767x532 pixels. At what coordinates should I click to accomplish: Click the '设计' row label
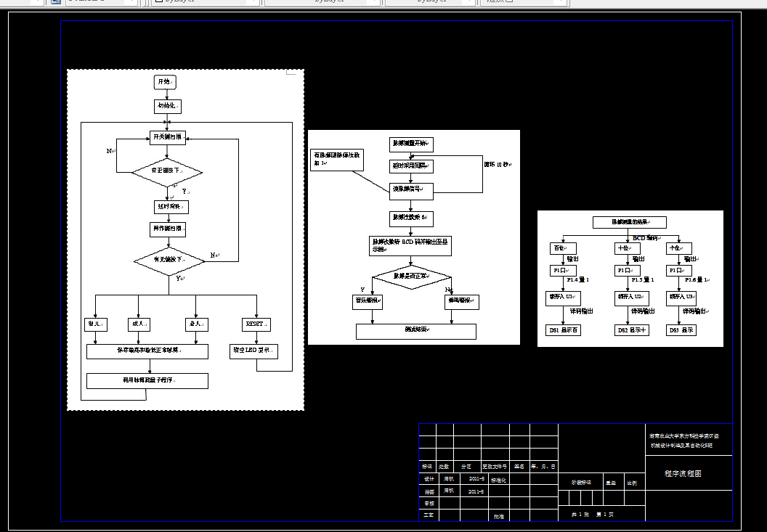[x=429, y=479]
